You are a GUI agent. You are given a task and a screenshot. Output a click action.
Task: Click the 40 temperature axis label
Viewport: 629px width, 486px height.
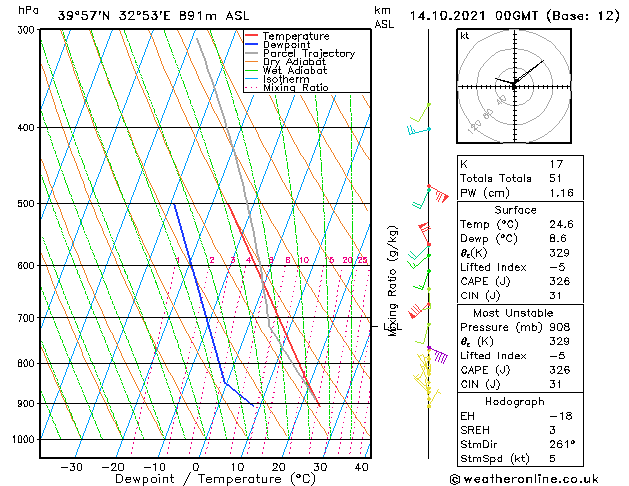362,467
